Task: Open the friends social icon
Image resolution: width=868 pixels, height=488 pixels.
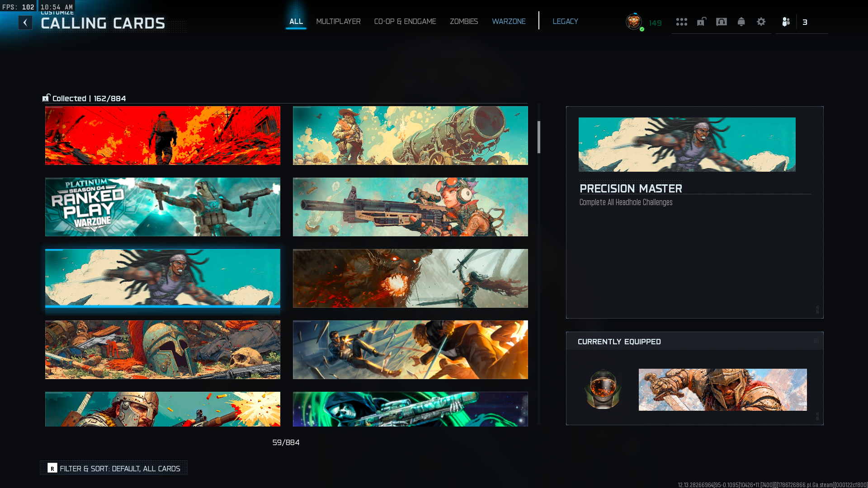Action: click(786, 22)
